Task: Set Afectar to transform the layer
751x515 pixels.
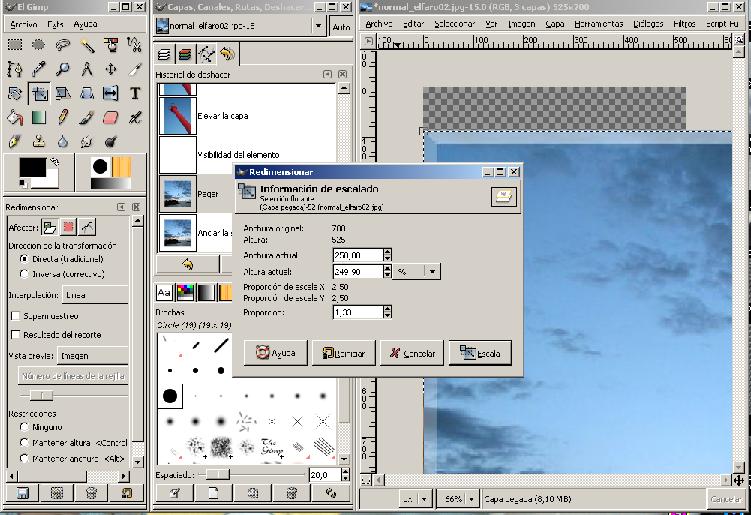Action: (49, 227)
